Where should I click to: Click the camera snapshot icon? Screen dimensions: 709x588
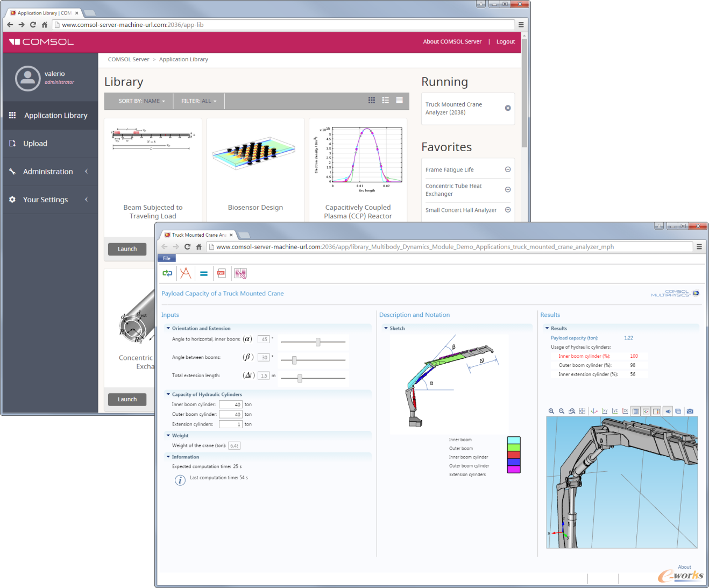point(690,411)
